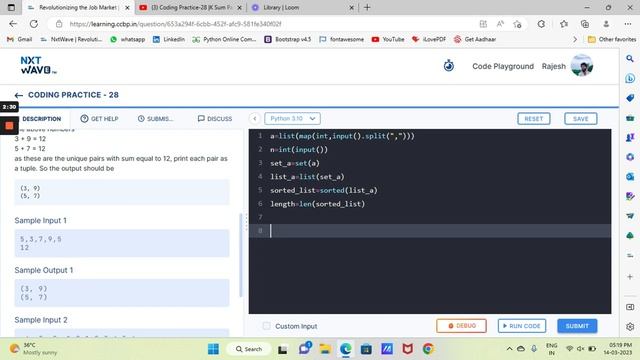Screen dimensions: 640x360
Task: Open the Python 3.10 language dropdown
Action: pos(293,118)
